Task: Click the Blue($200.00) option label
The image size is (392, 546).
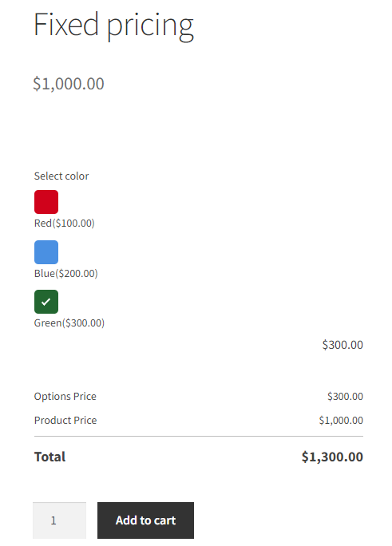Action: click(65, 273)
